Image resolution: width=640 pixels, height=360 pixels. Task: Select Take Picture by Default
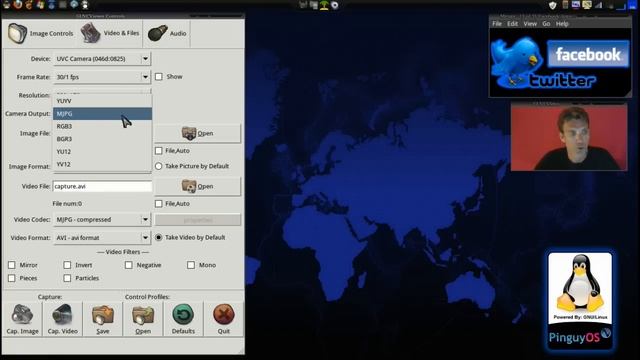(159, 166)
